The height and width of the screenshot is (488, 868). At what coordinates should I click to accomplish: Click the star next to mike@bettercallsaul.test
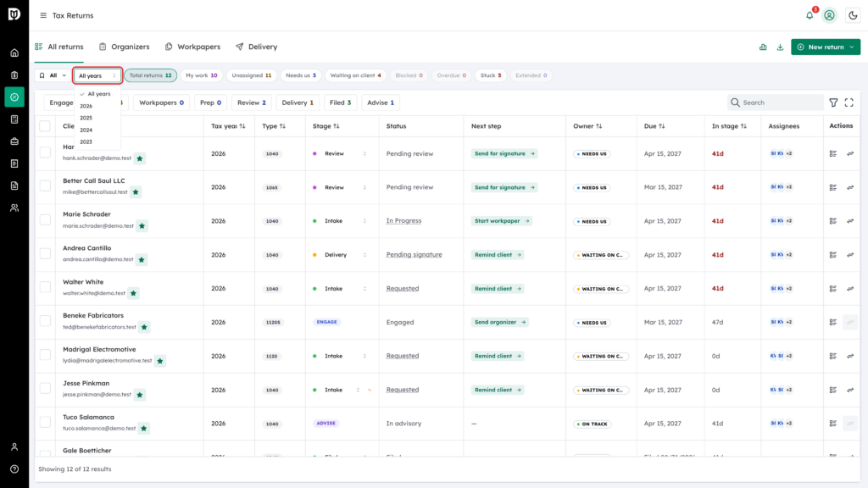[x=136, y=192]
